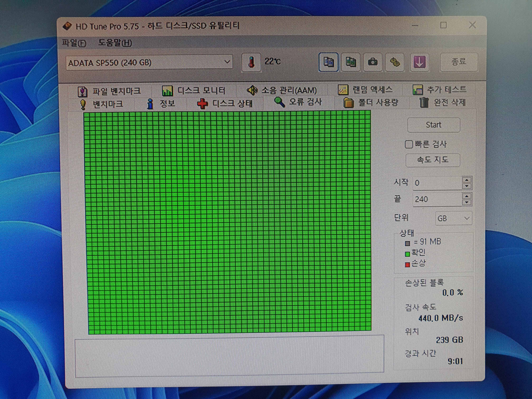Click the gray 91 MB block legend swatch
532x399 pixels.
(407, 243)
